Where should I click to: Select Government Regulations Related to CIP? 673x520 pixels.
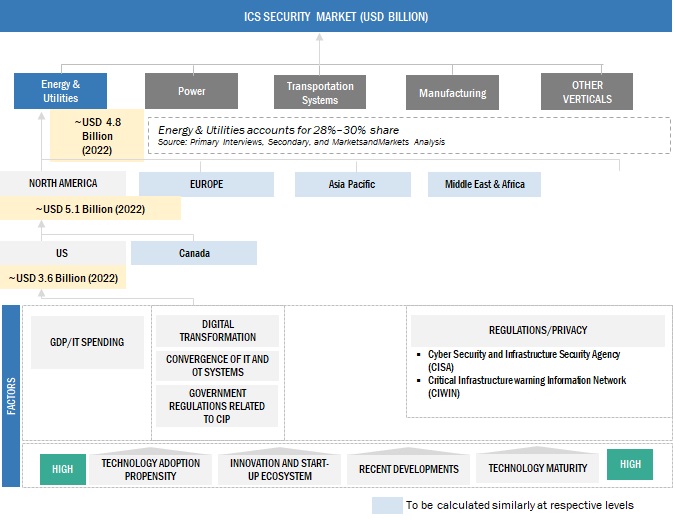point(218,406)
